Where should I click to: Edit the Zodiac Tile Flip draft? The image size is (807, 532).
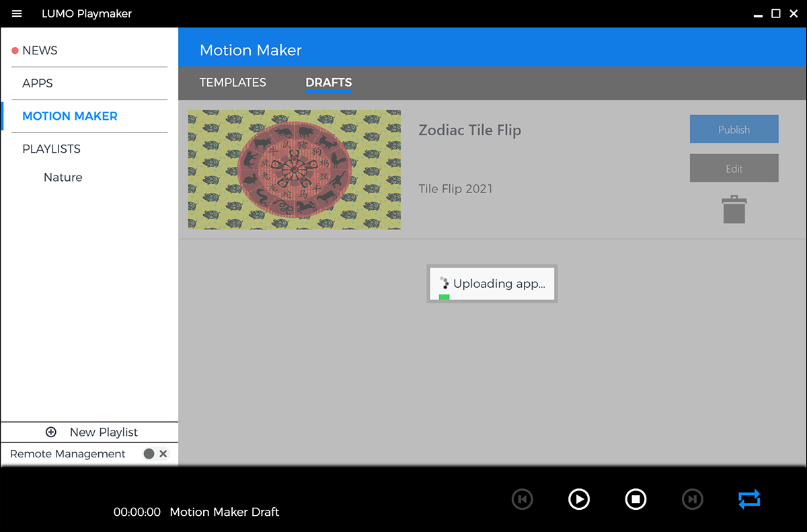point(734,168)
